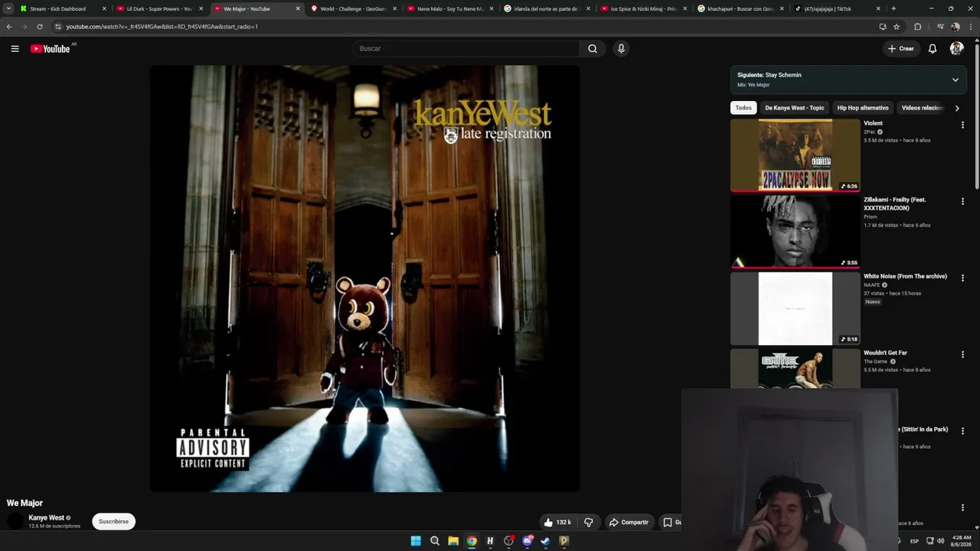Open the Steam taskbar icon
The width and height of the screenshot is (980, 551).
pos(545,541)
